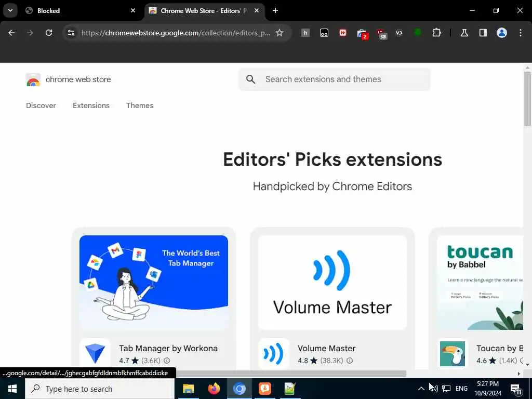Go back with the browser back arrow
The height and width of the screenshot is (399, 532).
tap(11, 33)
